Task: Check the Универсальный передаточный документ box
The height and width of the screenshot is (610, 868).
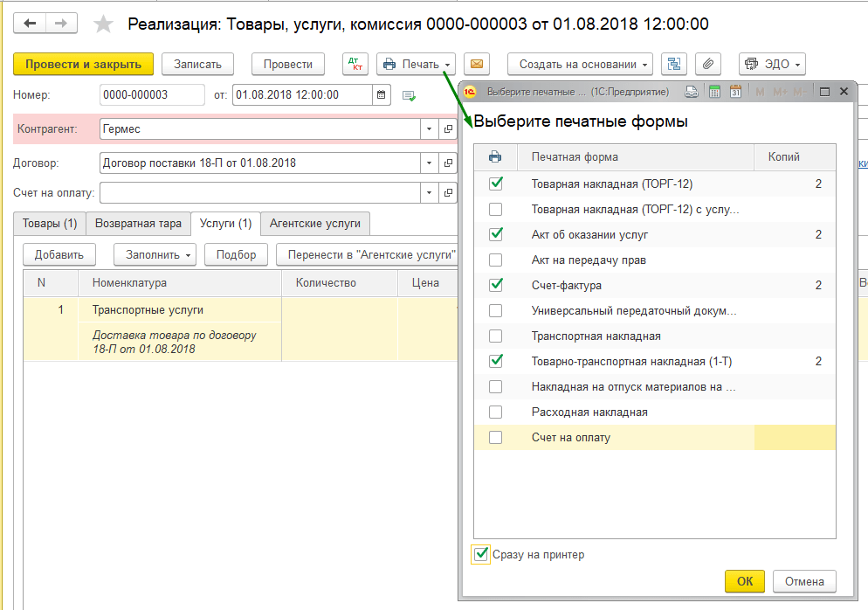Action: (496, 310)
